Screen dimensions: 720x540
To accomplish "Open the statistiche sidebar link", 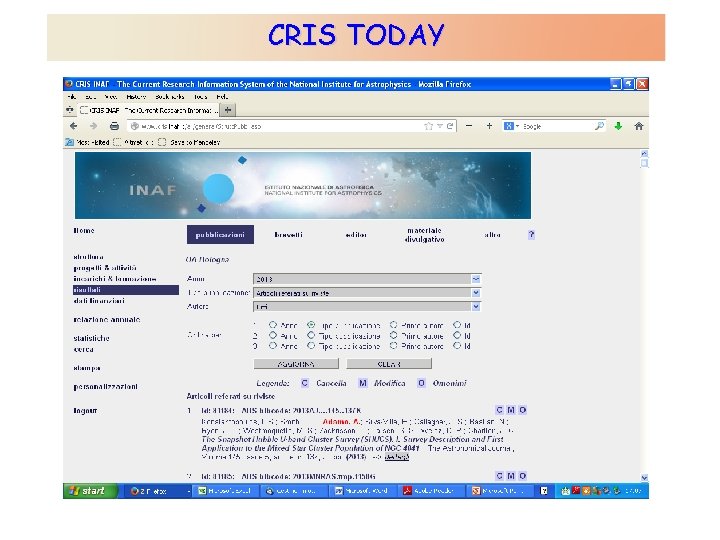I will coord(91,338).
